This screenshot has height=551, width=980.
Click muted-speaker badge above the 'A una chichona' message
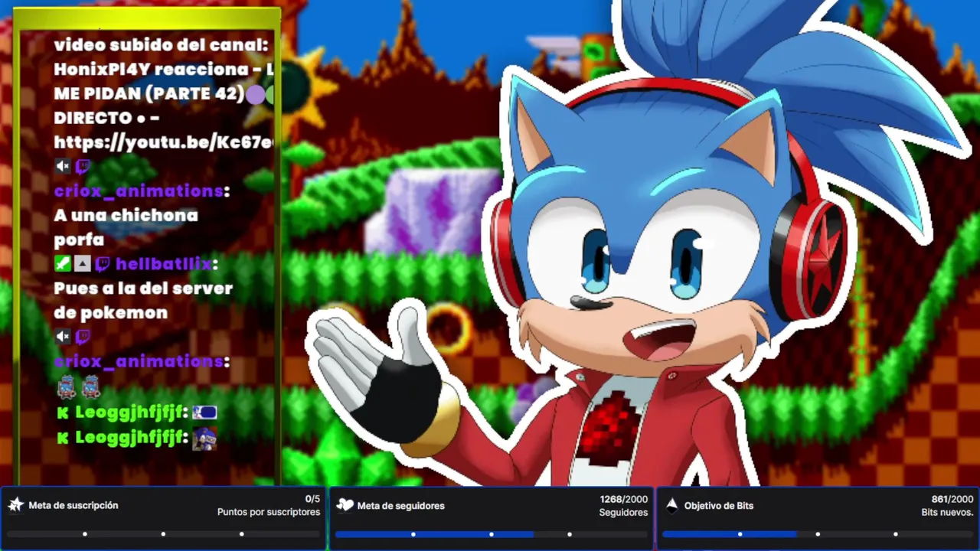tap(63, 166)
